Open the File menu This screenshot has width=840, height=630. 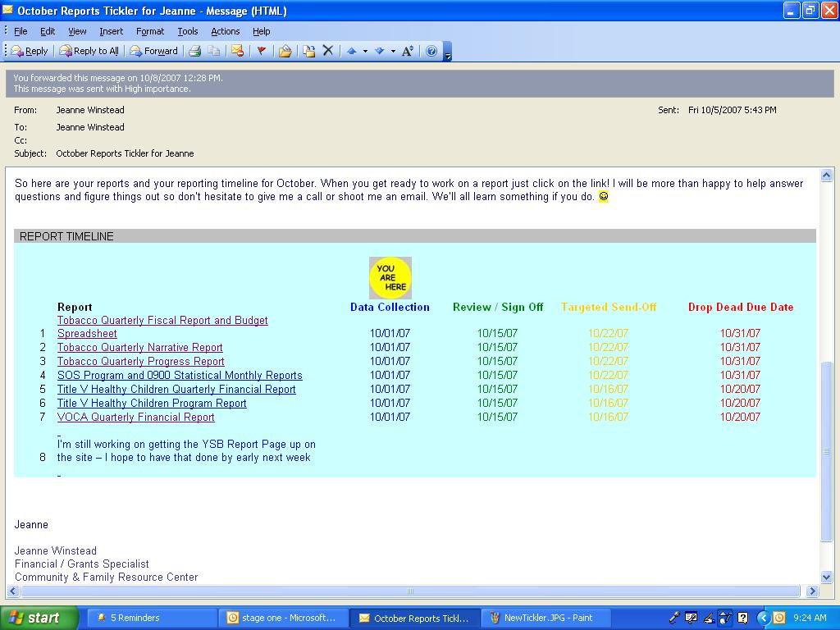(x=21, y=31)
